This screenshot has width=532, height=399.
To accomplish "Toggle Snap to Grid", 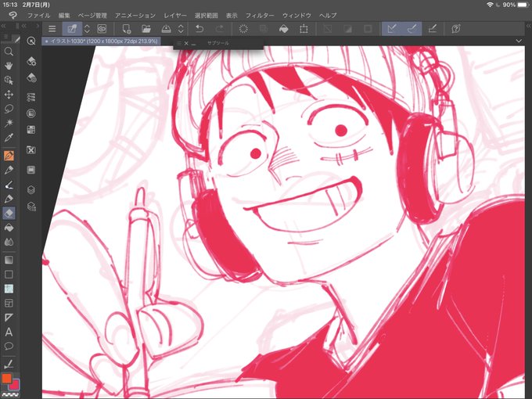I will click(432, 29).
